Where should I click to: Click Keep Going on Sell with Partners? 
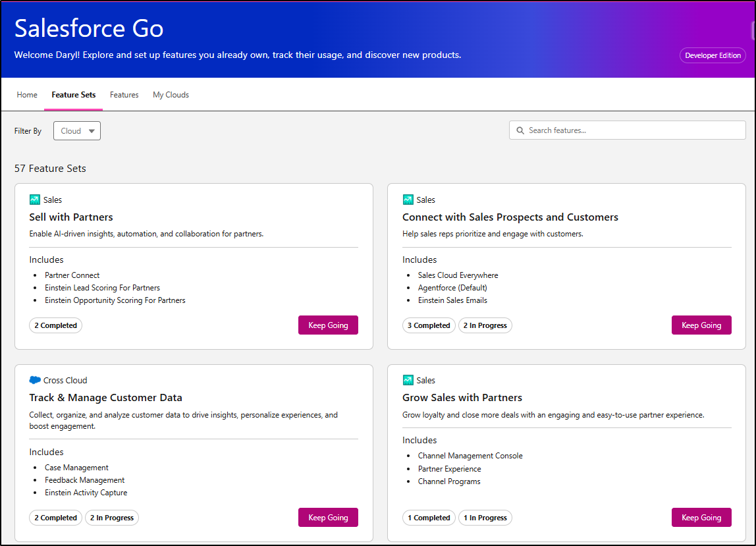pos(328,325)
